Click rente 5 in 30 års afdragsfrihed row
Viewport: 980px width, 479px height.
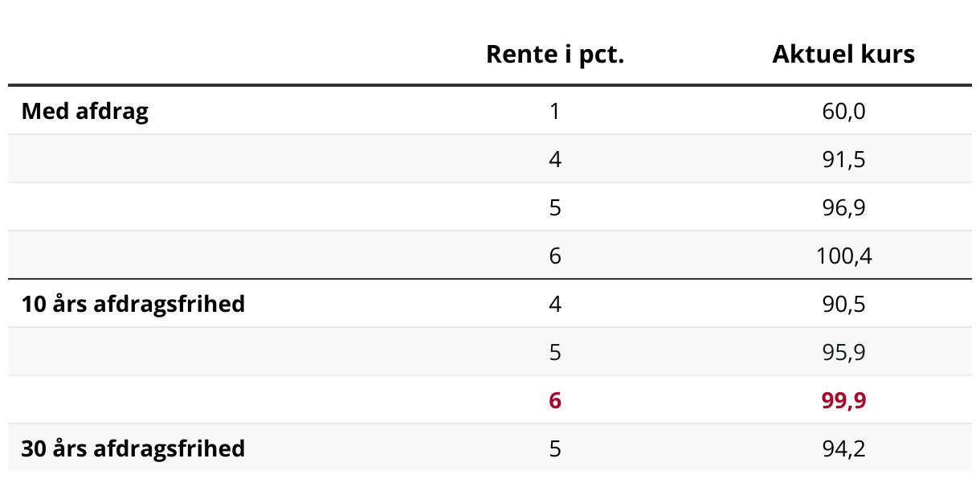coord(555,448)
